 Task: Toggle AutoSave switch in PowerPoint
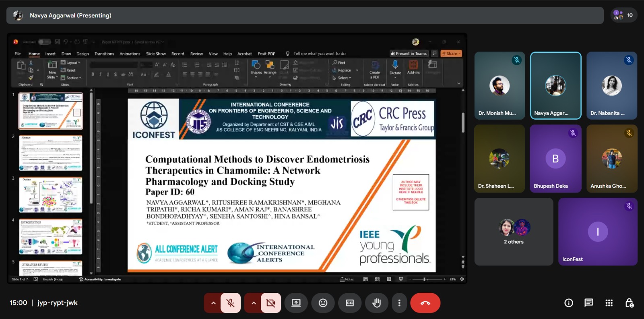(x=44, y=42)
